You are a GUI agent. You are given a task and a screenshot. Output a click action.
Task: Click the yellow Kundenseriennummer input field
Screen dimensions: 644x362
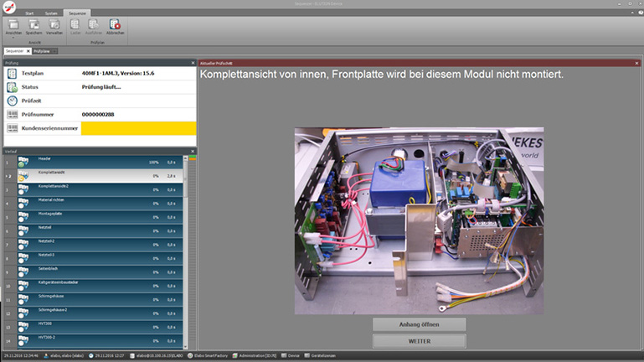coord(138,128)
